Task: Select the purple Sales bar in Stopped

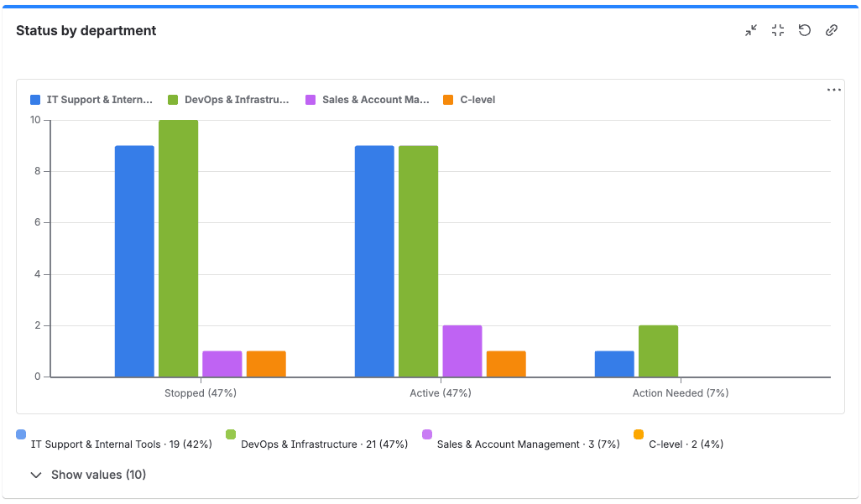Action: [x=222, y=364]
